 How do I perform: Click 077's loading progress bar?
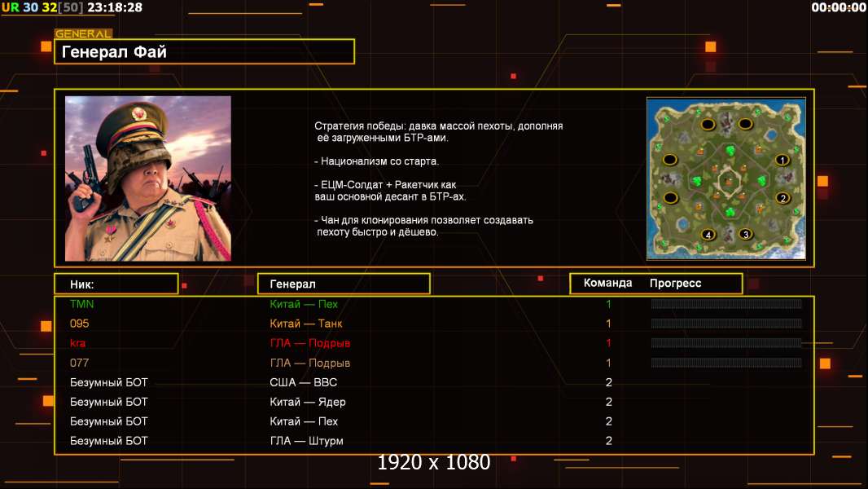tap(726, 363)
